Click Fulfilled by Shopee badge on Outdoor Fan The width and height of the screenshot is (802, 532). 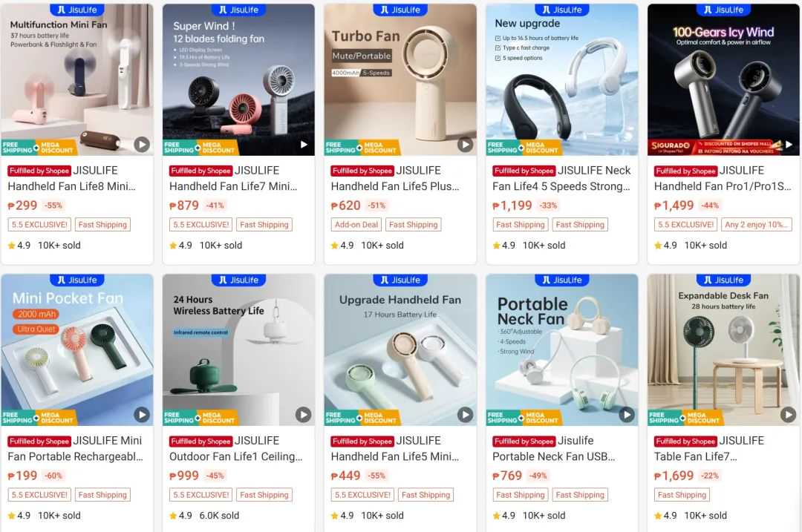pyautogui.click(x=200, y=441)
